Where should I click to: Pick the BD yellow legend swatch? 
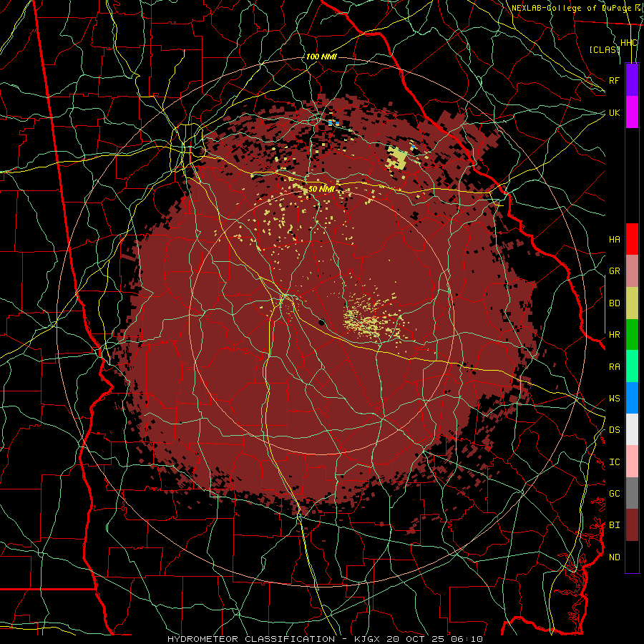click(x=632, y=303)
